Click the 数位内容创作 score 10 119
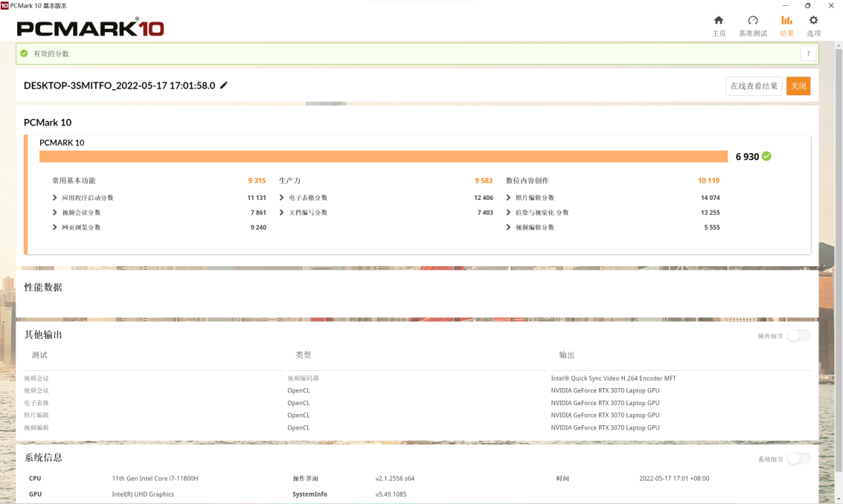Image resolution: width=843 pixels, height=504 pixels. pyautogui.click(x=708, y=181)
